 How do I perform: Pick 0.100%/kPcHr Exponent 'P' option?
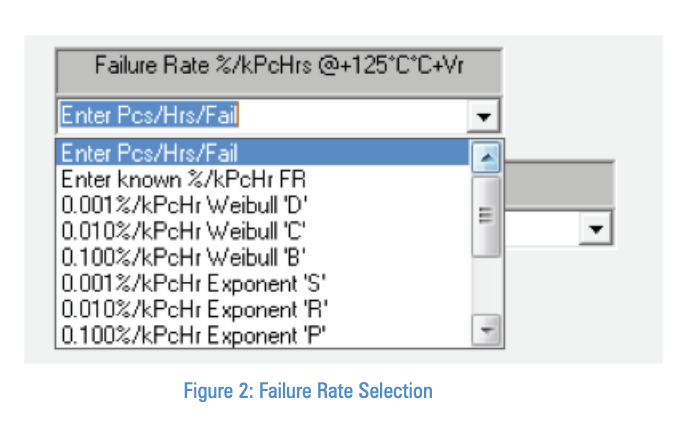(x=264, y=335)
